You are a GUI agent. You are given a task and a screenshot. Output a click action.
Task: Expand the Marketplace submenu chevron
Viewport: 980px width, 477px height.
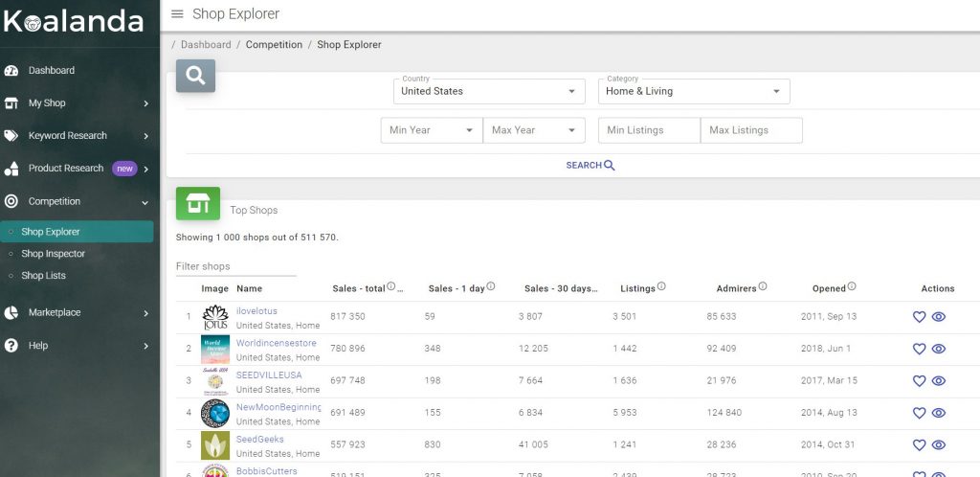pyautogui.click(x=145, y=313)
